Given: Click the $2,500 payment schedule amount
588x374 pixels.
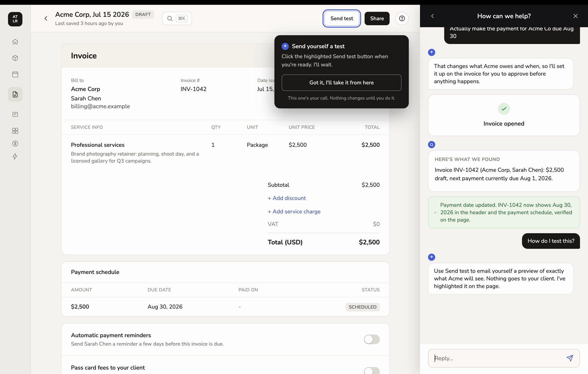Looking at the screenshot, I should (80, 307).
